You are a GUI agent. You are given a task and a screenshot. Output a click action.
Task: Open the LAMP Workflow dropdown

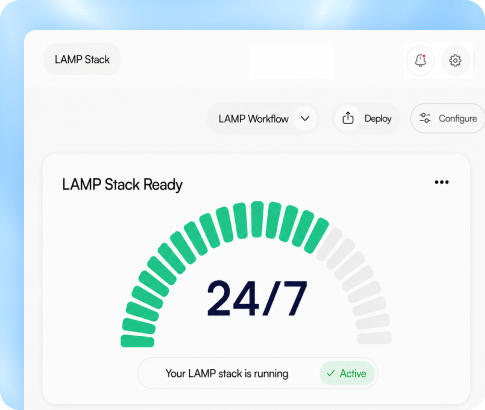coord(263,118)
